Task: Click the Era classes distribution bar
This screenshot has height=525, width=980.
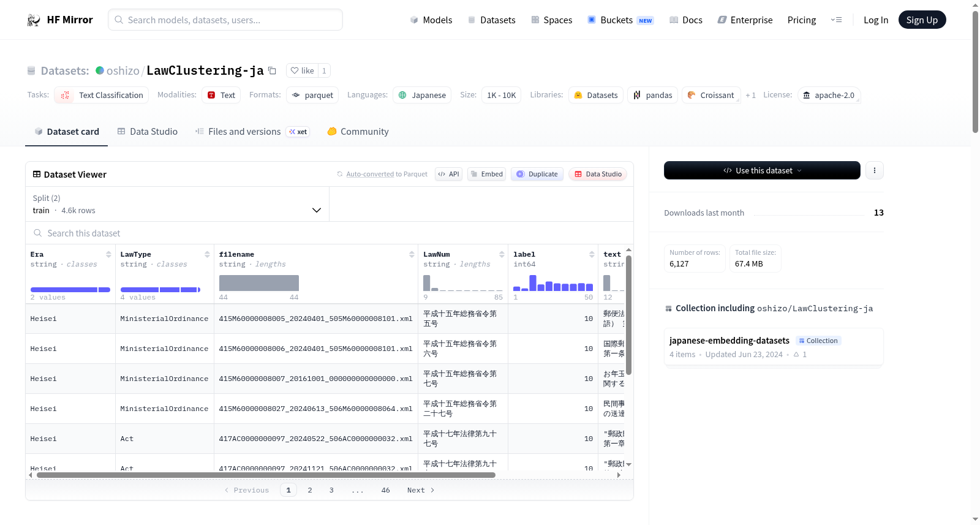Action: pyautogui.click(x=70, y=290)
